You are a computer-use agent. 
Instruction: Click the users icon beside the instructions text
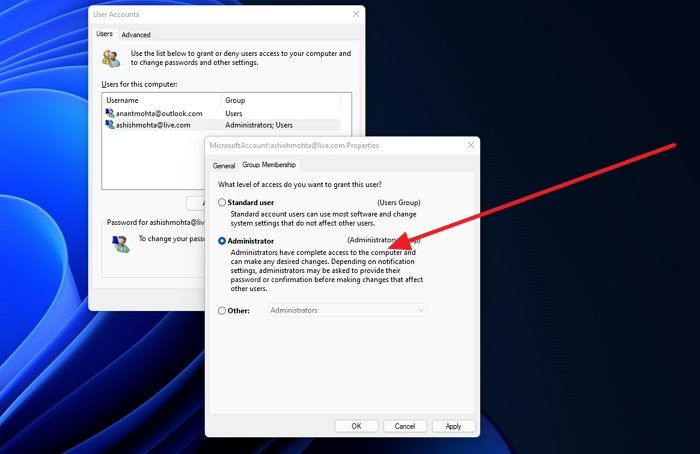coord(111,58)
